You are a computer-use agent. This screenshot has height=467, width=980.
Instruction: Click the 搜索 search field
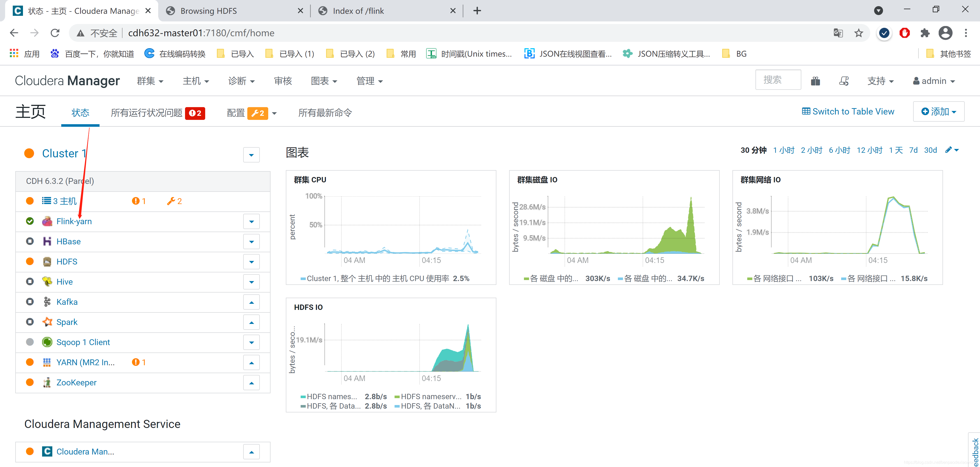(778, 80)
